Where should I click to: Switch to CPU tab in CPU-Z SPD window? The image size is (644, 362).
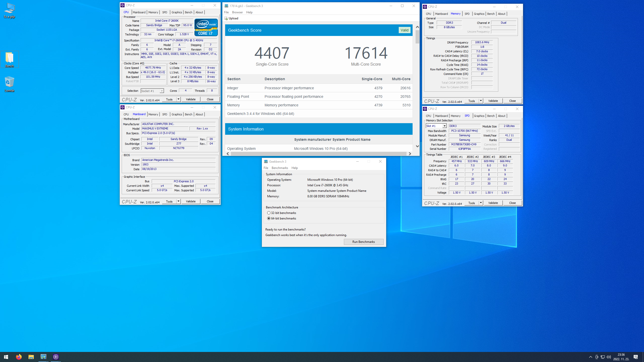(428, 116)
